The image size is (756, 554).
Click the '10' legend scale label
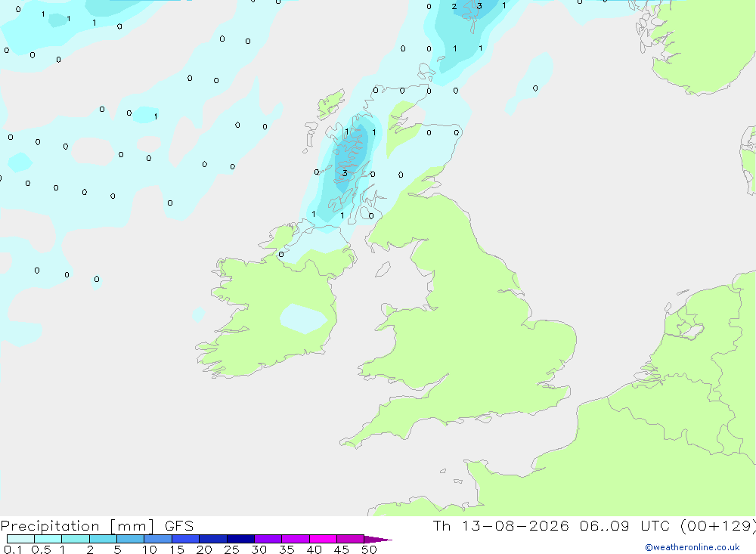point(150,549)
